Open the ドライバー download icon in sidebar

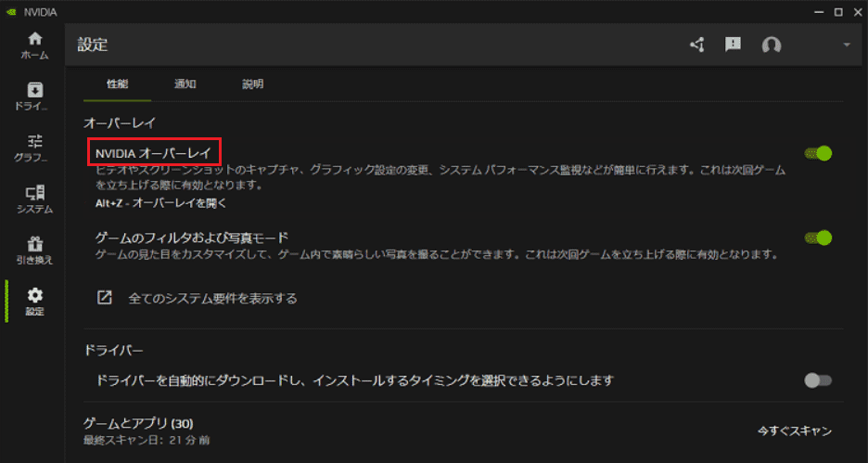click(35, 90)
